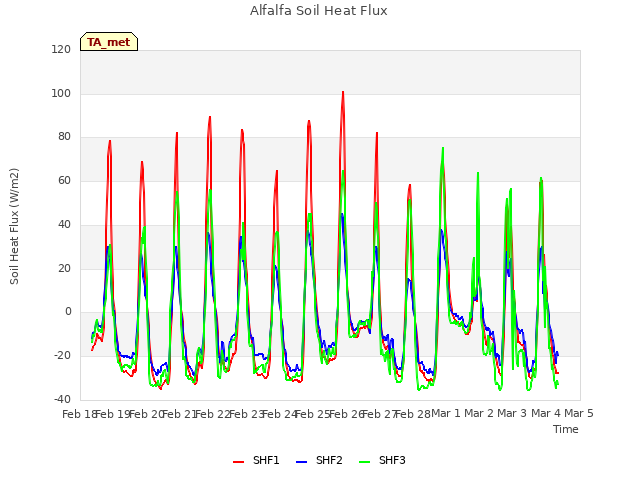Toggle the SHF1 legend entry

pyautogui.click(x=256, y=460)
